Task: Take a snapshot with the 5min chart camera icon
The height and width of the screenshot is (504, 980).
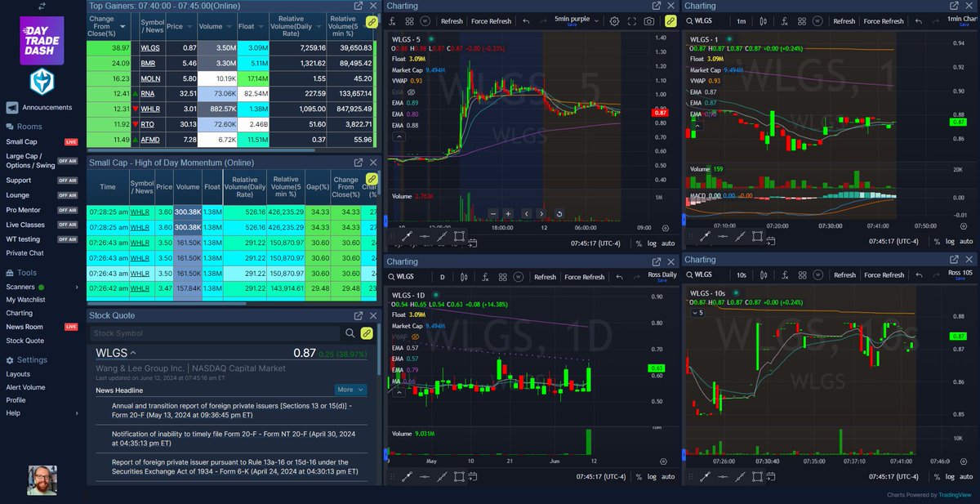Action: tap(649, 22)
